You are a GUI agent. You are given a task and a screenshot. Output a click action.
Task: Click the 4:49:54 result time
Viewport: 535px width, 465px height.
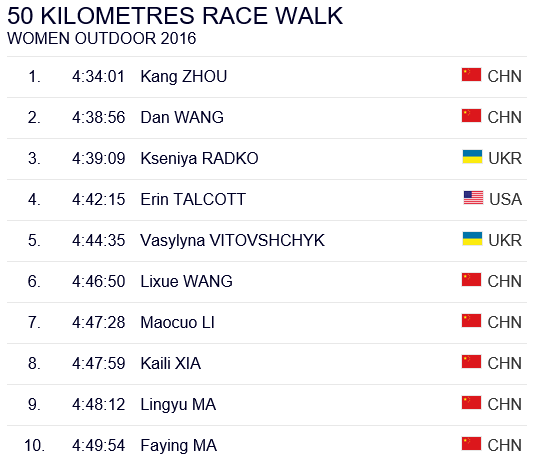point(98,445)
